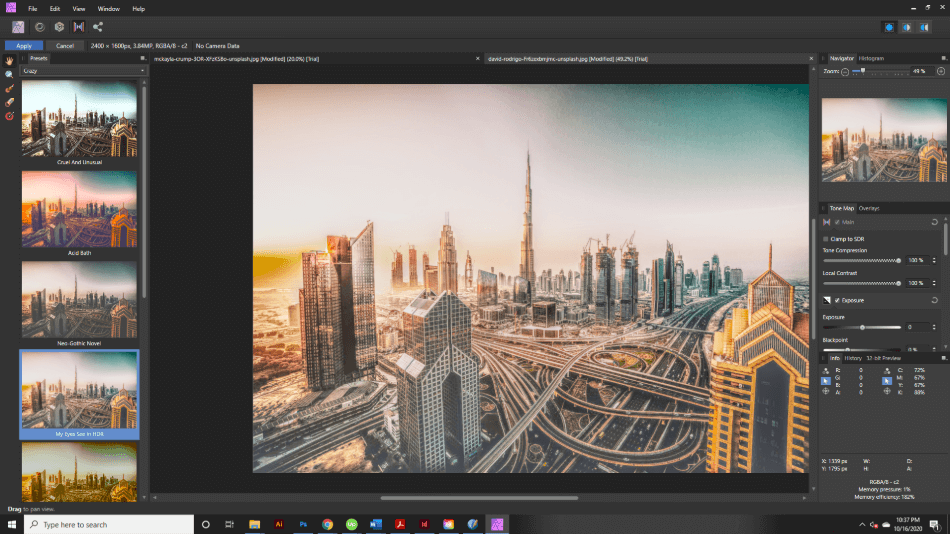Open the File menu

click(33, 8)
